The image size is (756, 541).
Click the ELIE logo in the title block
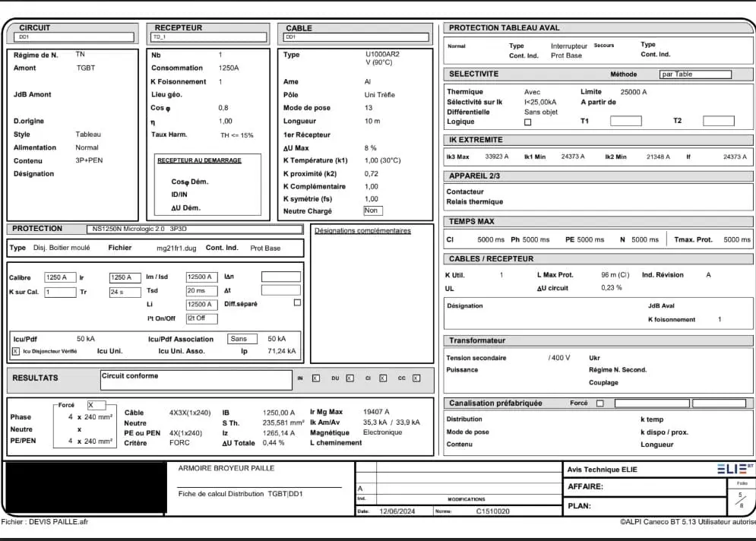[x=735, y=469]
